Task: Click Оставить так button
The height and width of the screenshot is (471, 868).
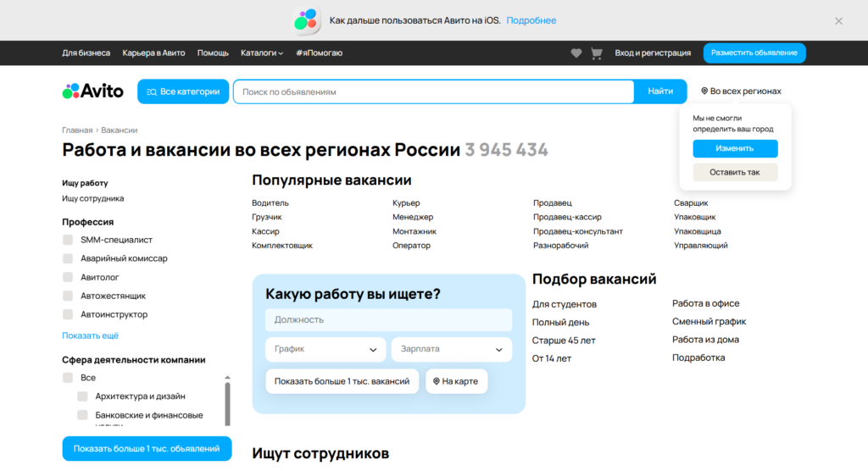Action: pyautogui.click(x=735, y=172)
